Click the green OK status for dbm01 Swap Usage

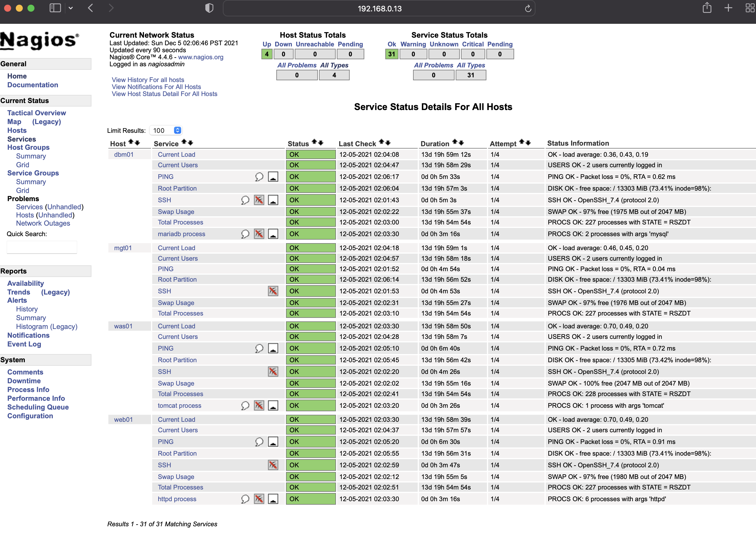click(x=310, y=212)
